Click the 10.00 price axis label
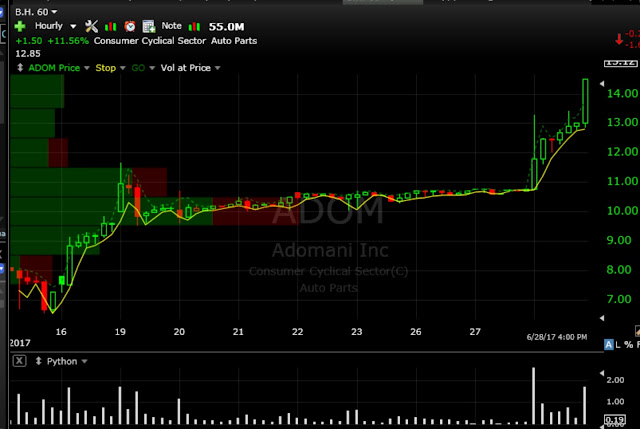The image size is (640, 429). 622,211
